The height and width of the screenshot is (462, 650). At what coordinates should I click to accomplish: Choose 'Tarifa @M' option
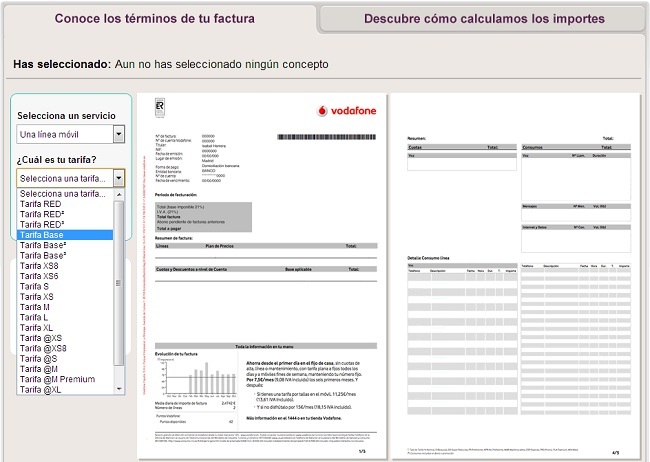pyautogui.click(x=65, y=369)
